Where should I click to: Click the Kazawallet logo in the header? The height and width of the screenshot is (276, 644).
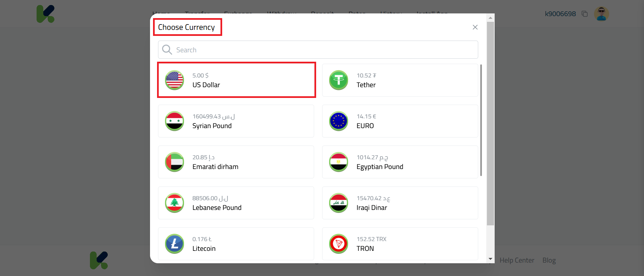click(x=45, y=14)
